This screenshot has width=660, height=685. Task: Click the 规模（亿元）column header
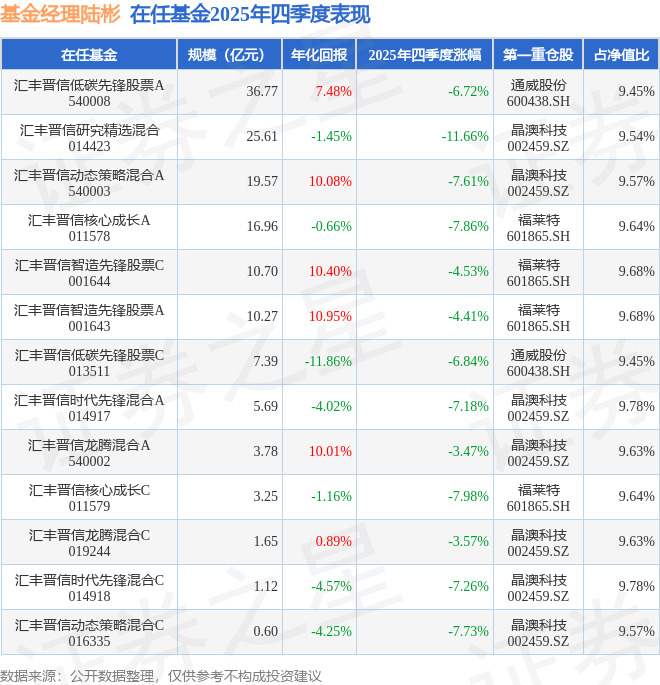[x=229, y=55]
